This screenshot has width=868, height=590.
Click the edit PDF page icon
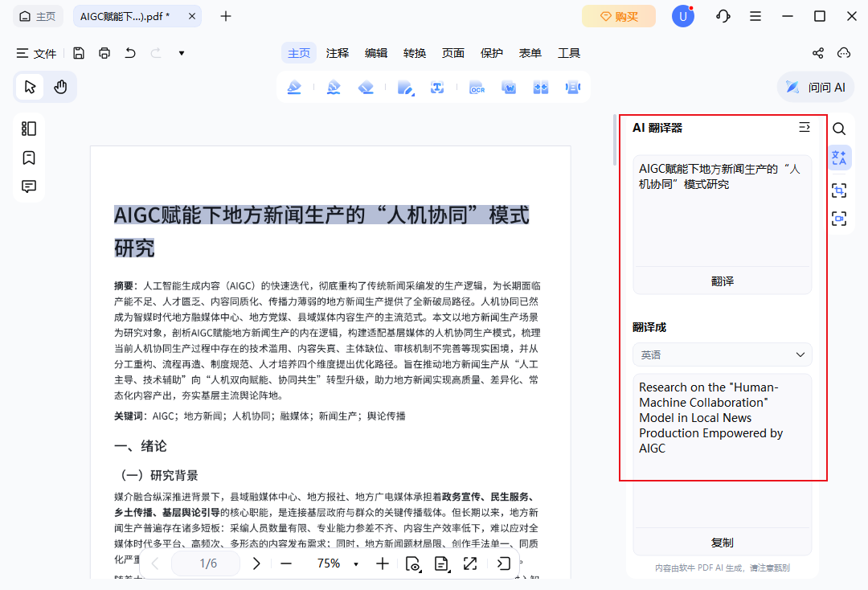click(405, 88)
